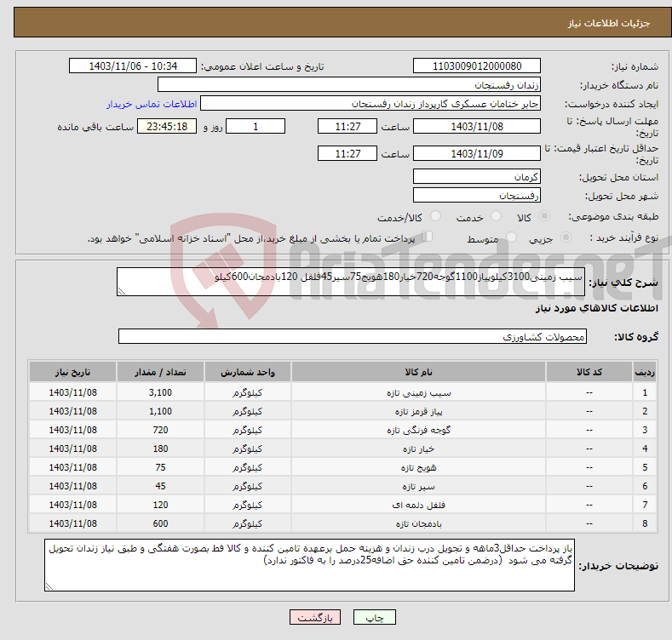This screenshot has height=640, width=672.
Task: Click the بادمجان تازه row name
Action: point(418,523)
